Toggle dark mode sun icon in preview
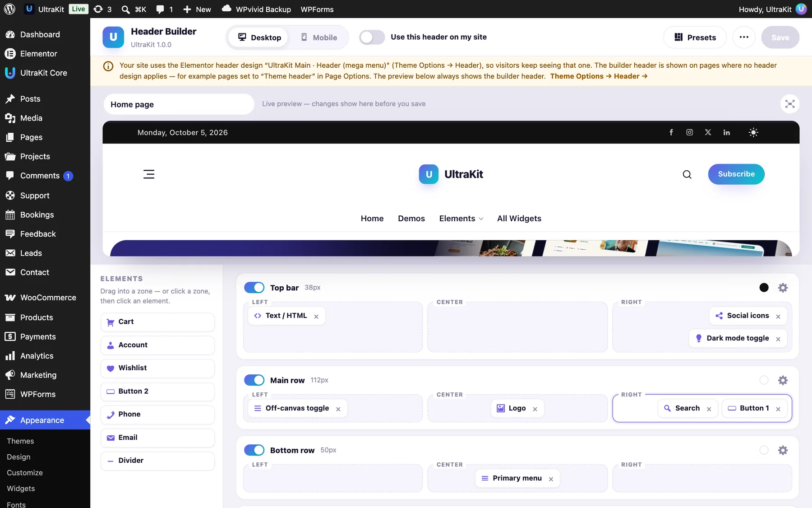812x508 pixels. (x=753, y=132)
